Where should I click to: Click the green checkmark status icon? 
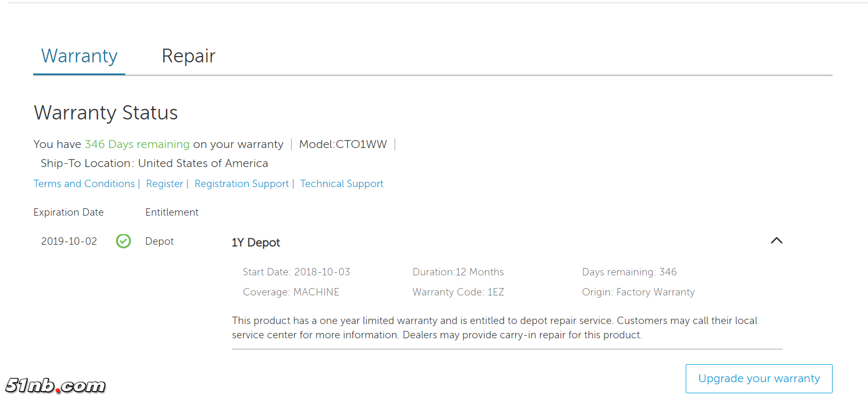coord(123,241)
